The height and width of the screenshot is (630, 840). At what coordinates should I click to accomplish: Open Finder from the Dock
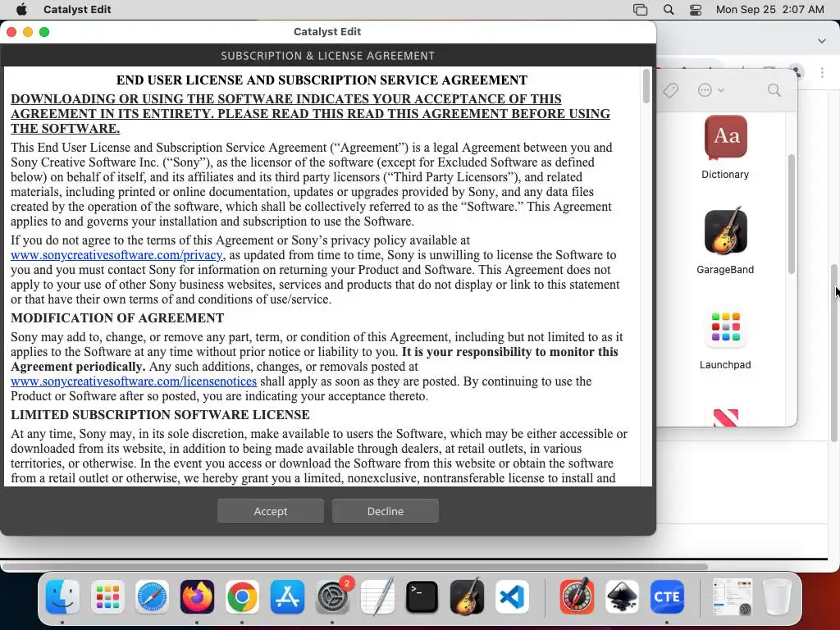click(62, 597)
